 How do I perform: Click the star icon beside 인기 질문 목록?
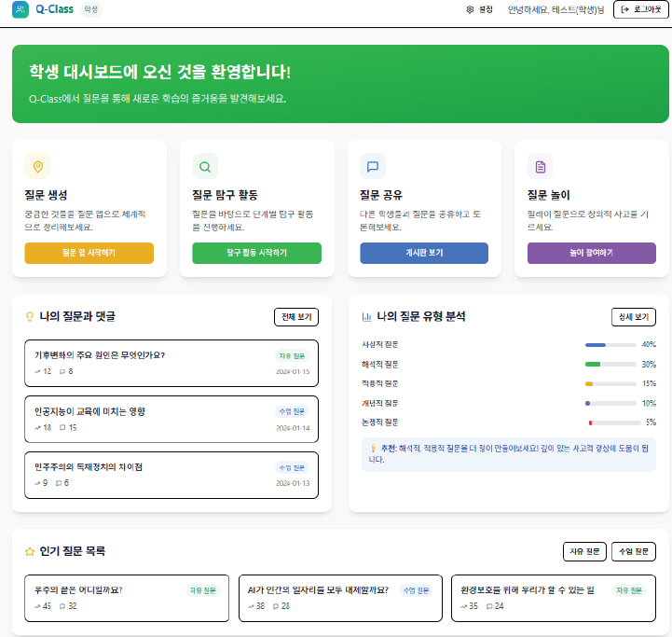point(29,551)
